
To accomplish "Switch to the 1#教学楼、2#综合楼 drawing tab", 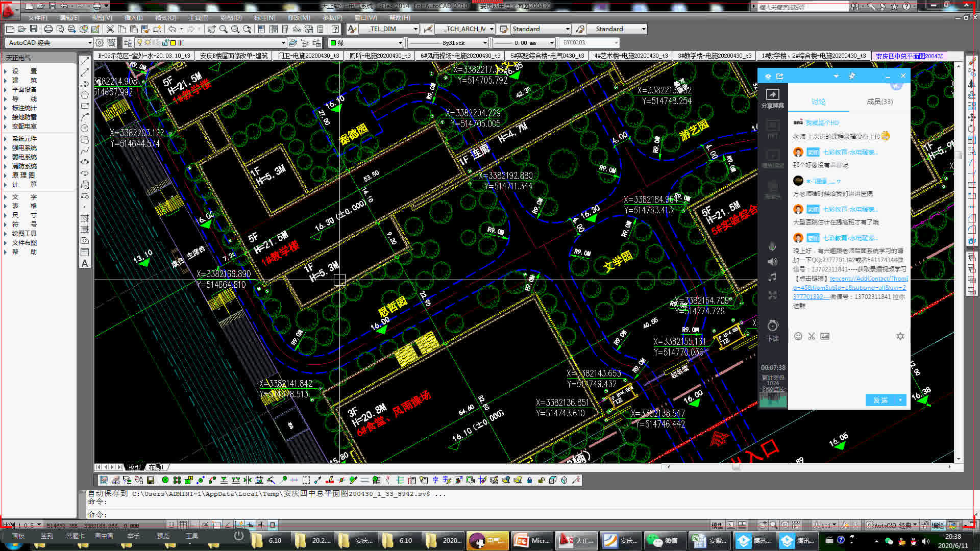I will click(814, 56).
